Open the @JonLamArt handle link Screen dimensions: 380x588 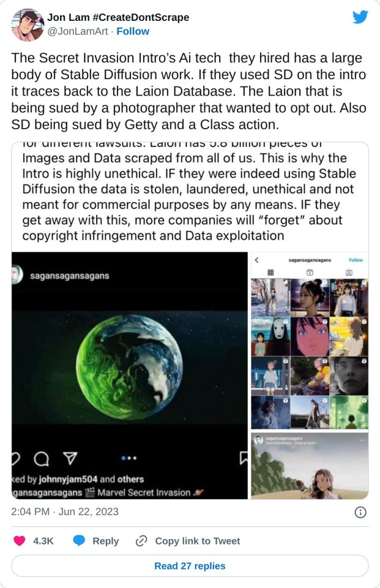point(78,31)
